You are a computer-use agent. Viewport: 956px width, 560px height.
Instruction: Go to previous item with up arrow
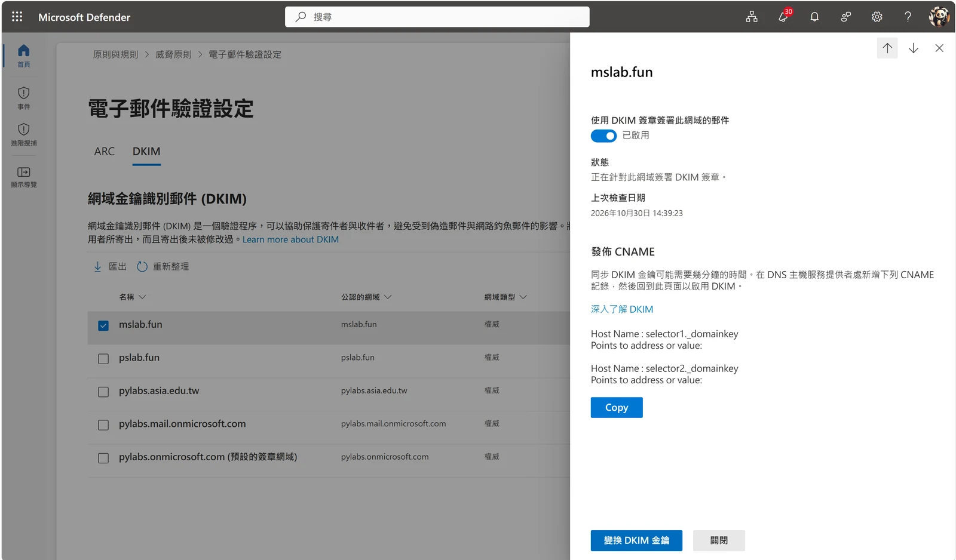(x=887, y=48)
